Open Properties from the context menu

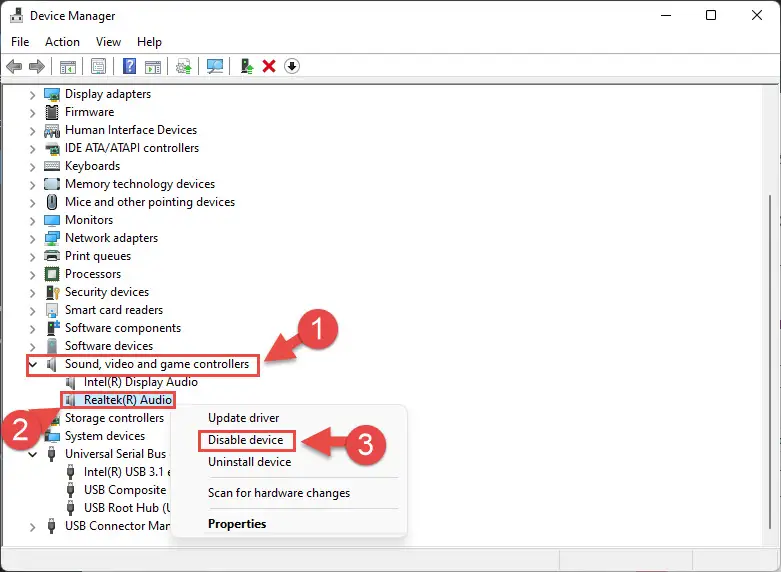click(x=237, y=524)
